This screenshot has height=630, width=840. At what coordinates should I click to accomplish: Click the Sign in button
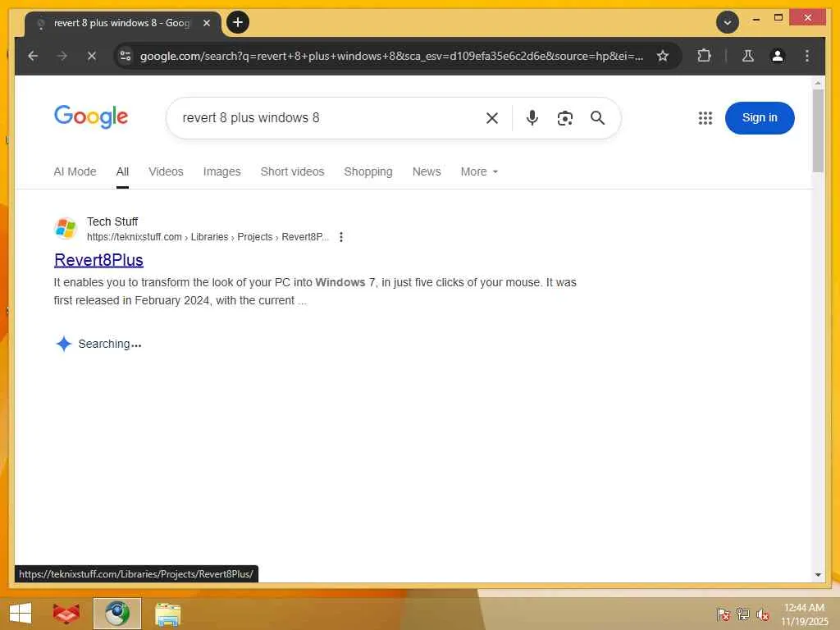pos(759,118)
